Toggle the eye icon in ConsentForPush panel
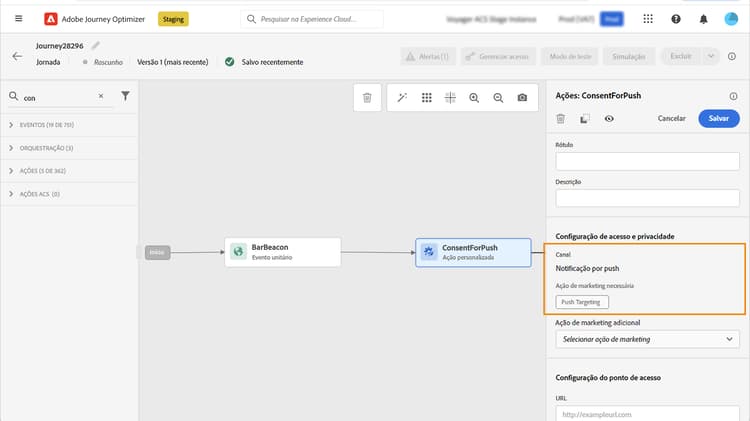Screen dimensions: 750x421 coord(609,118)
